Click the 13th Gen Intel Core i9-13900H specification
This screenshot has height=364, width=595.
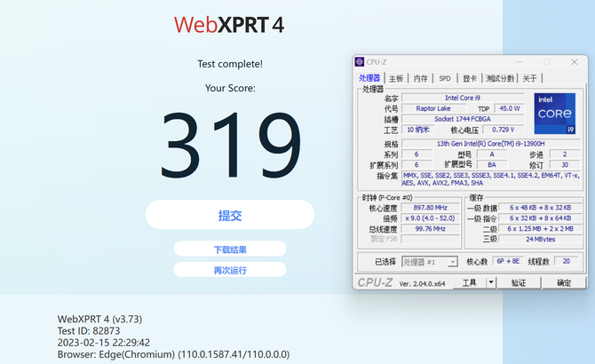[x=490, y=144]
